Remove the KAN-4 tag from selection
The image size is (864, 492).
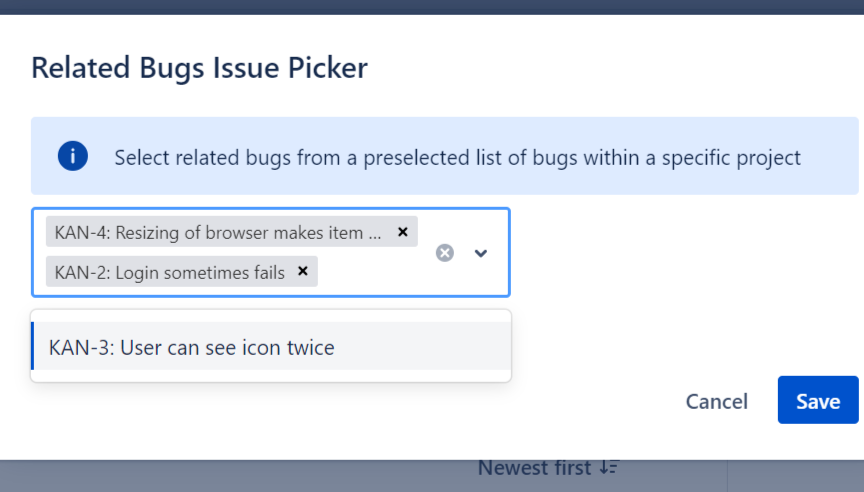pyautogui.click(x=403, y=232)
